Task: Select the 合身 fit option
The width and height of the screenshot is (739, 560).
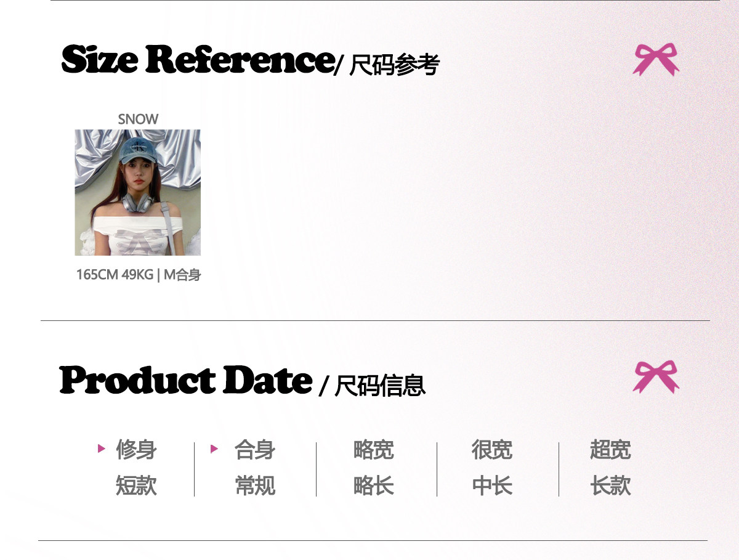Action: (x=254, y=450)
